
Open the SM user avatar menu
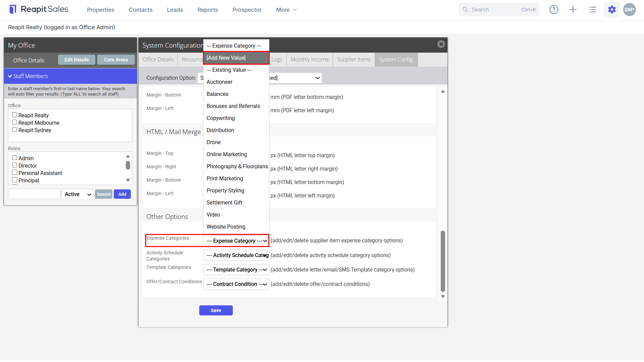[630, 10]
